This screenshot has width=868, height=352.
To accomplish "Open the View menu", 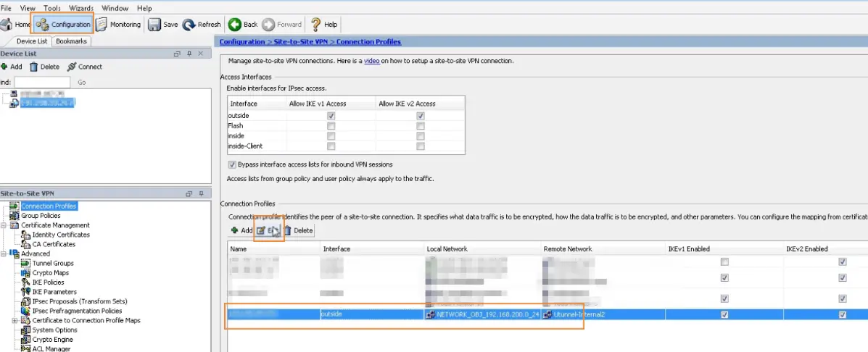I will click(x=28, y=8).
